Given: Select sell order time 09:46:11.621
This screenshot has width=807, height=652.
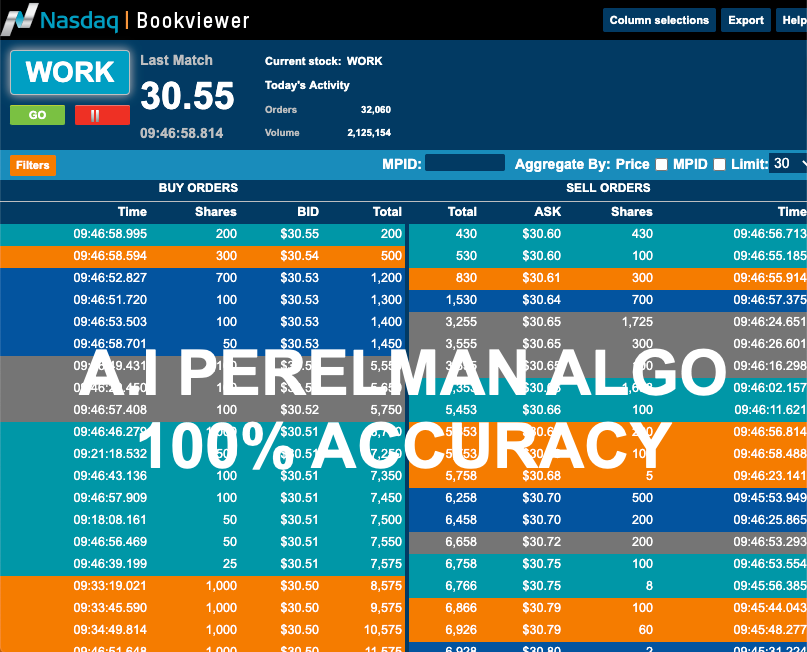Looking at the screenshot, I should pos(770,410).
